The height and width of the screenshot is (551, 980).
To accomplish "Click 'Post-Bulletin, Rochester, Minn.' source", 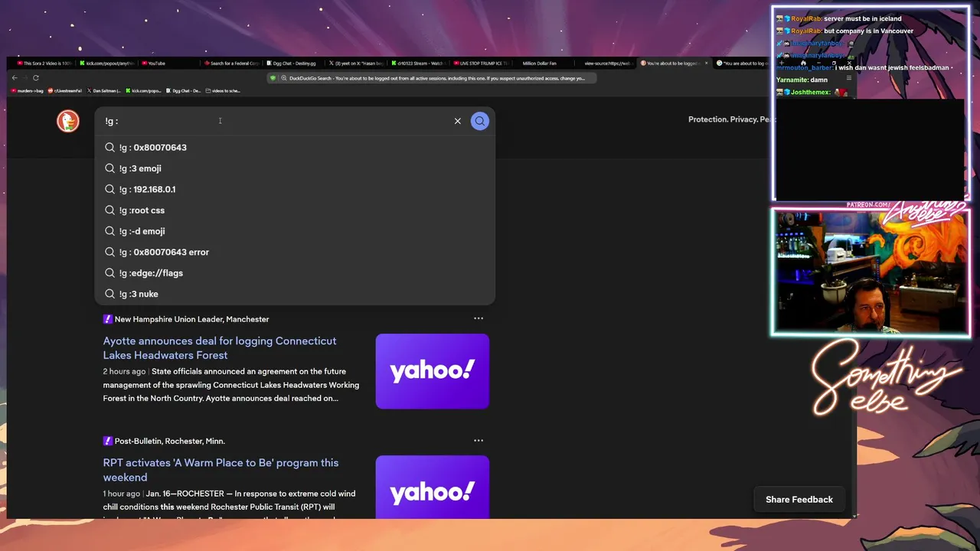I will (x=170, y=441).
